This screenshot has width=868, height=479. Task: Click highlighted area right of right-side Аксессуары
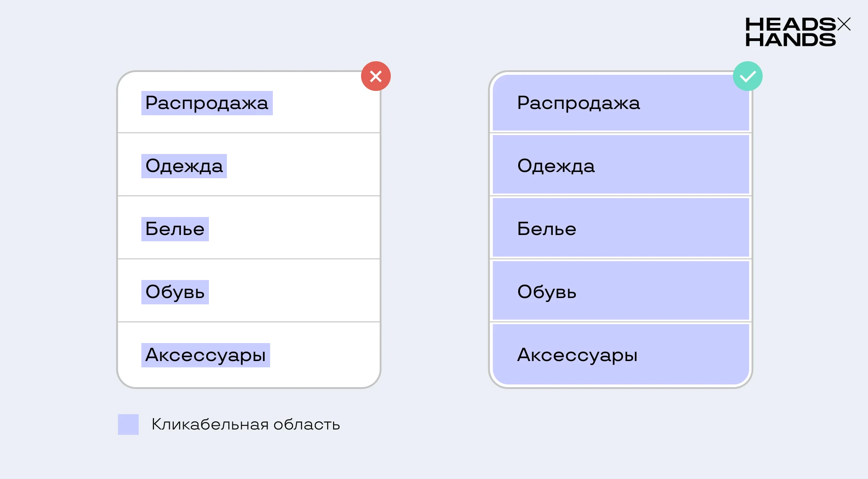coord(693,354)
